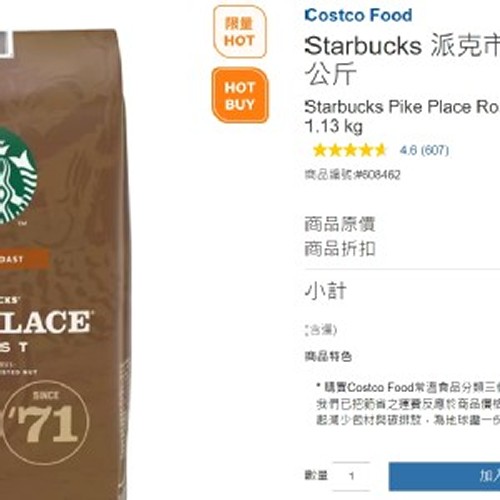
Task: Click the quantity input field showing 1
Action: click(351, 476)
